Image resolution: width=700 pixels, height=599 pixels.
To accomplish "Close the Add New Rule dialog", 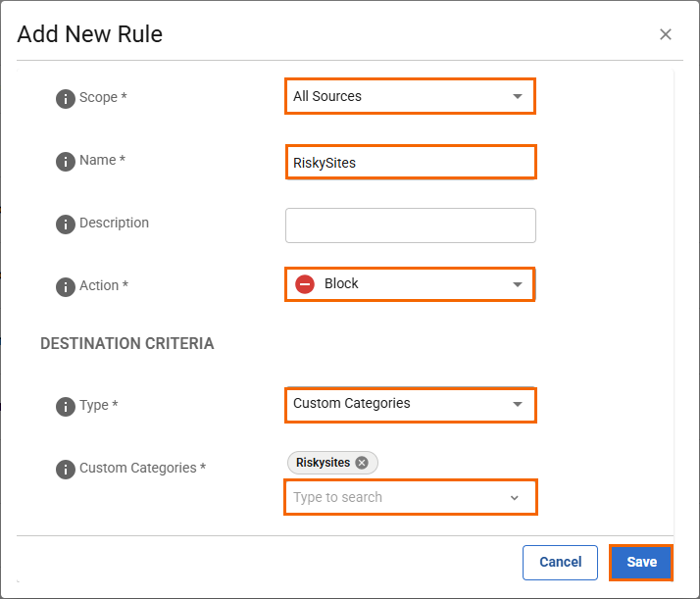I will pos(666,34).
